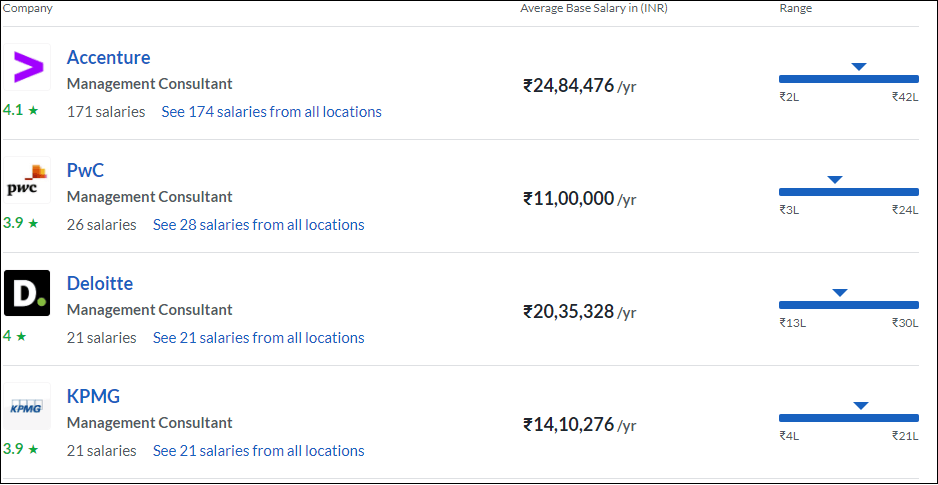This screenshot has width=938, height=485.
Task: Open the Accenture company link
Action: (108, 57)
